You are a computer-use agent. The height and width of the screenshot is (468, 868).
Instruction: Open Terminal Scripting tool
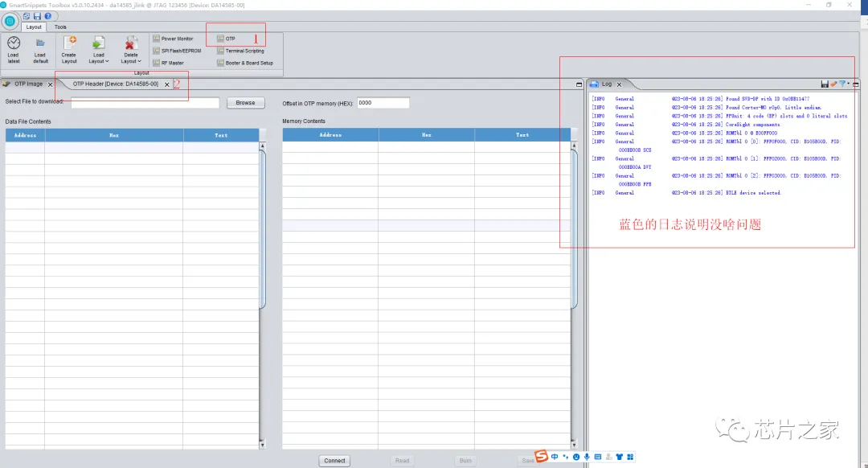click(241, 51)
